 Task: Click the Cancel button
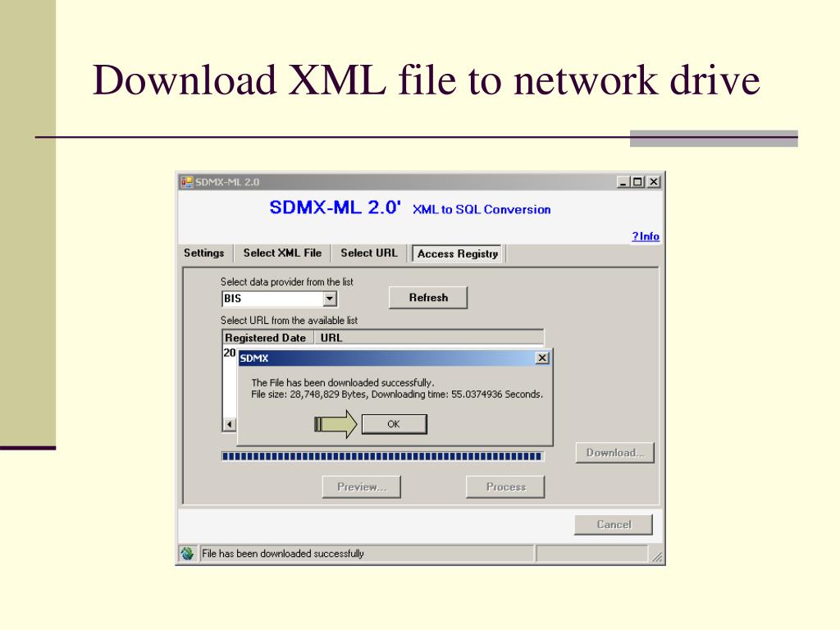(x=614, y=524)
